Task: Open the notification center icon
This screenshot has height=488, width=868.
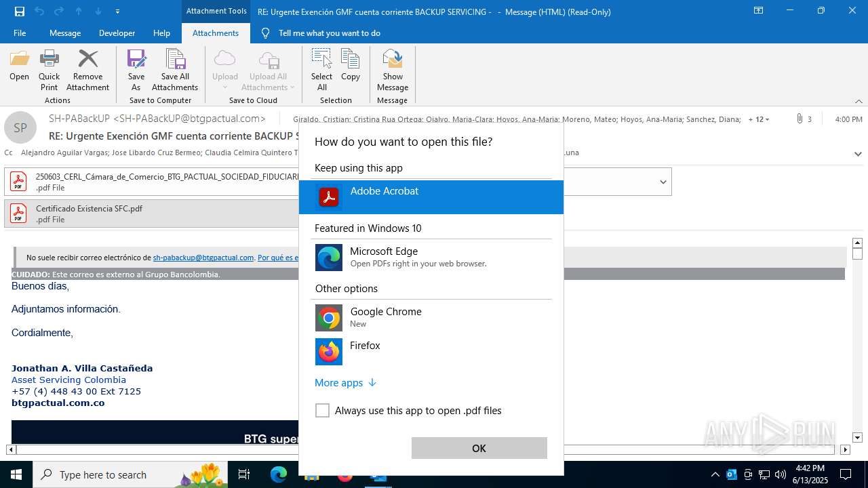Action: point(846,474)
